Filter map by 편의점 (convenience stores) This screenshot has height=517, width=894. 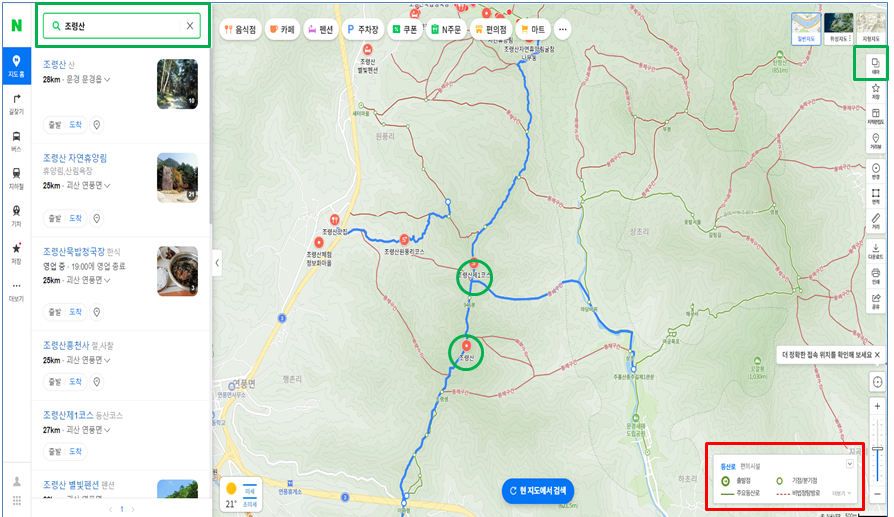tap(490, 29)
